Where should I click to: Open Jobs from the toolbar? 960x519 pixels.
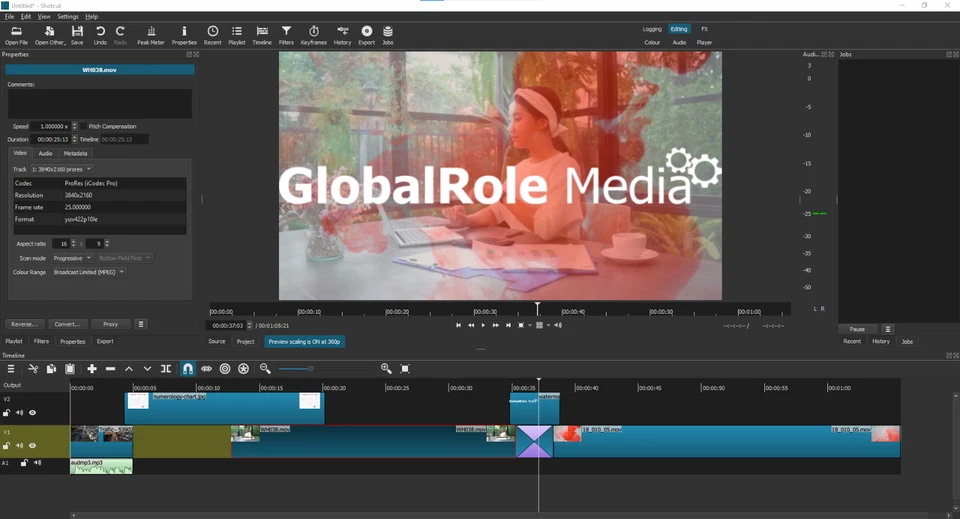(388, 35)
